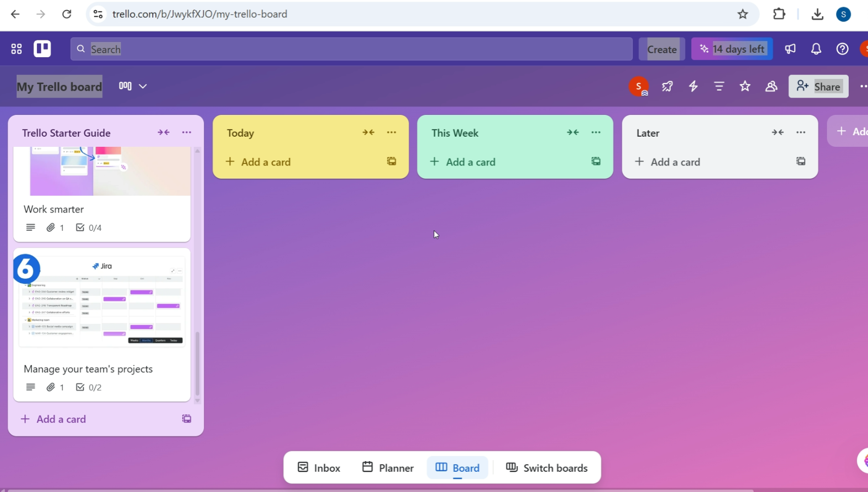This screenshot has width=868, height=492.
Task: Open the This Week list actions menu
Action: (596, 133)
